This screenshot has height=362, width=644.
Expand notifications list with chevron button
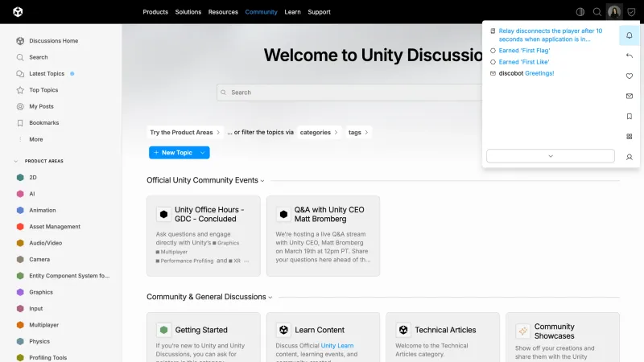551,156
